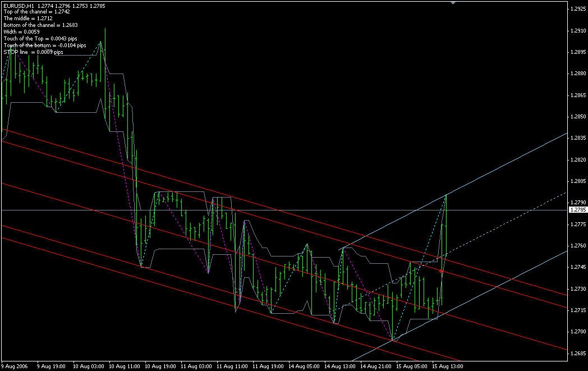Click the '11 Aug 19:00' time axis label
This screenshot has width=588, height=371.
coord(268,367)
